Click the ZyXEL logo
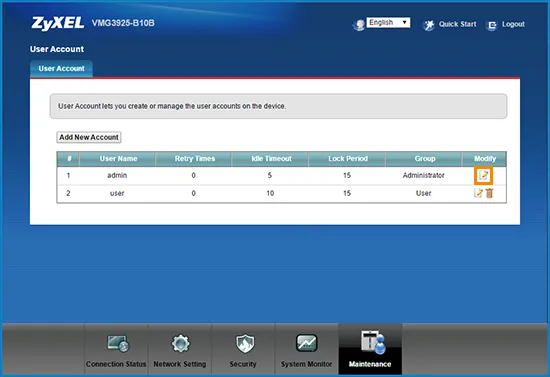 [58, 23]
